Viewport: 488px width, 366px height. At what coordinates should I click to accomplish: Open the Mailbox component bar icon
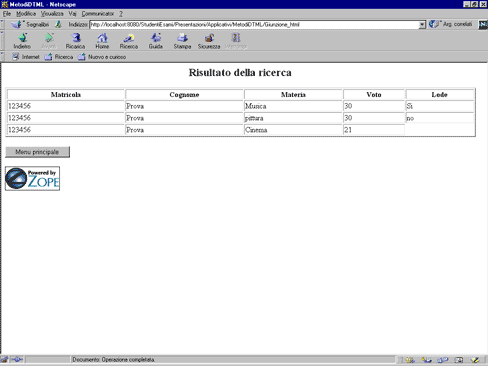click(x=426, y=360)
